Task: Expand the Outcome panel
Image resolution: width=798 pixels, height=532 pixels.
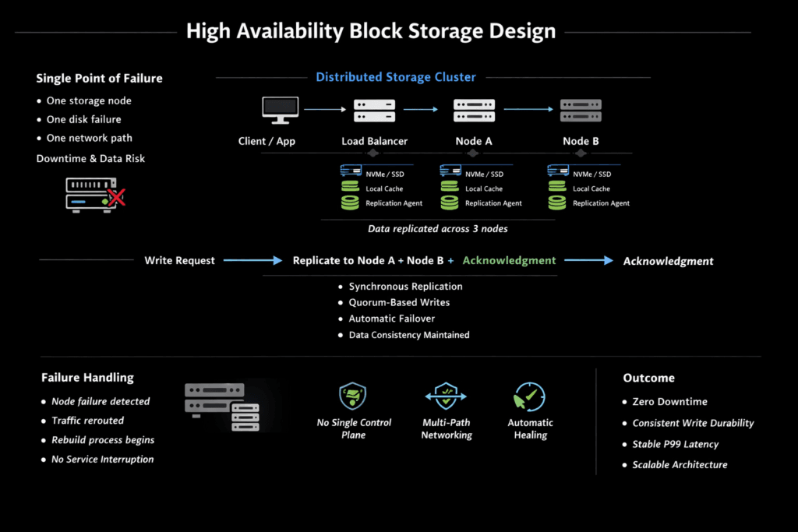Action: click(648, 377)
